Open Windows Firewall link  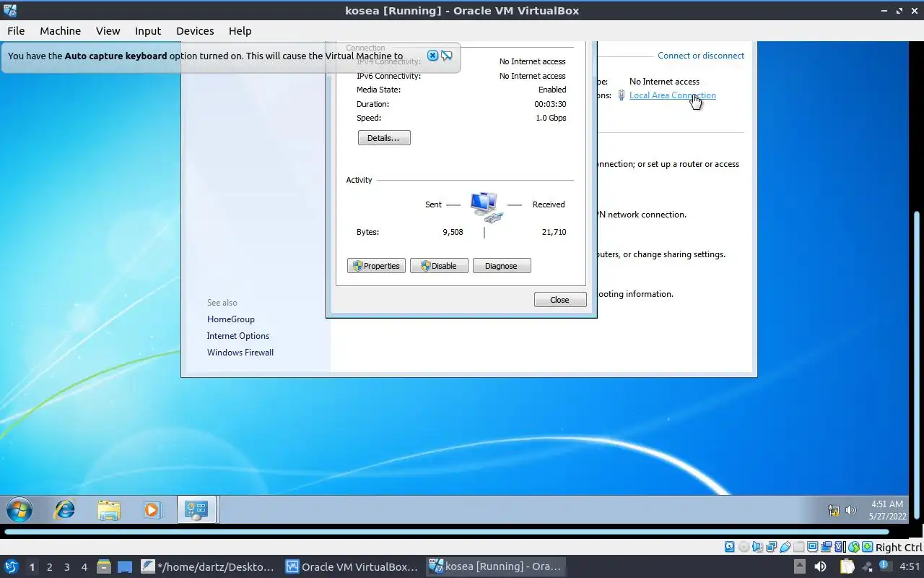[x=240, y=353]
